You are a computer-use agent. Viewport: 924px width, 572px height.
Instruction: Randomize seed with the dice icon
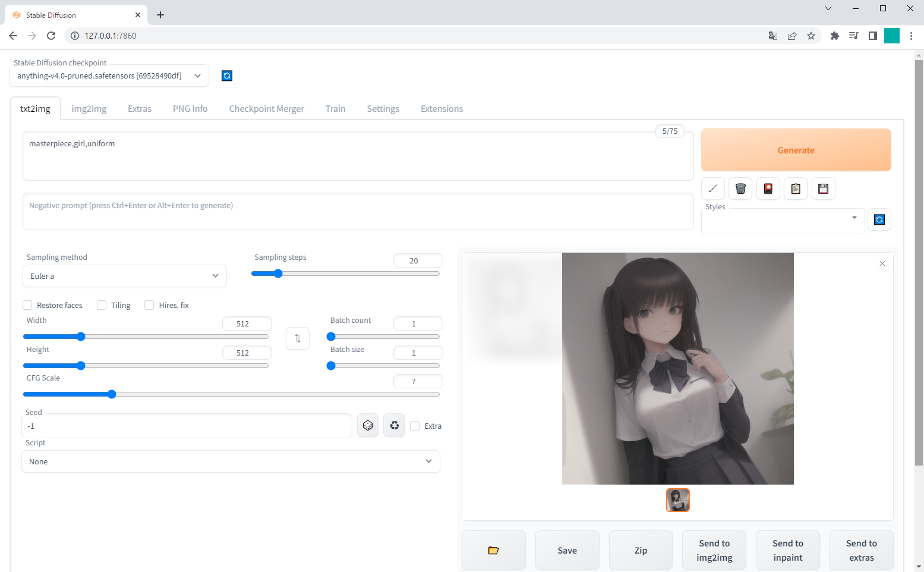coord(368,426)
